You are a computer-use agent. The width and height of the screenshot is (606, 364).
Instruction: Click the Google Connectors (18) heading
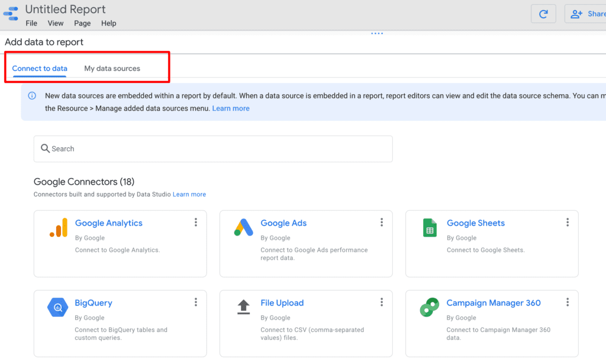pos(84,182)
